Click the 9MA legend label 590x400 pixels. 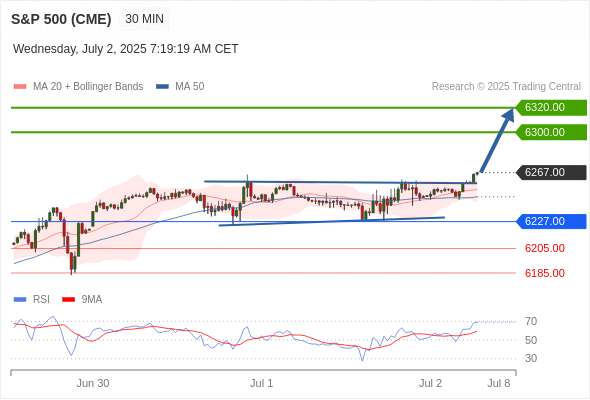(92, 300)
